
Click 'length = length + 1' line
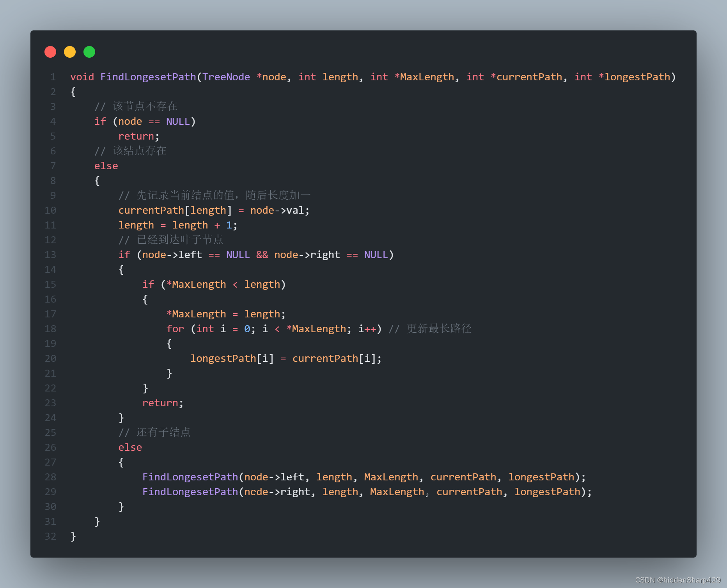[178, 225]
